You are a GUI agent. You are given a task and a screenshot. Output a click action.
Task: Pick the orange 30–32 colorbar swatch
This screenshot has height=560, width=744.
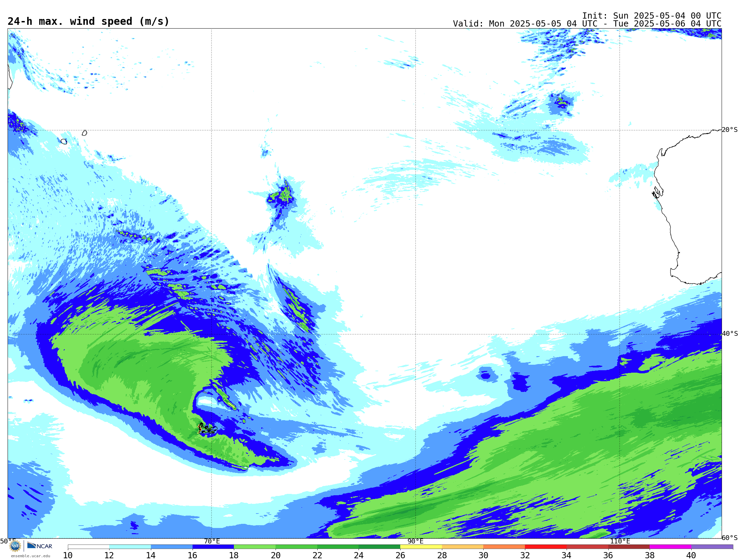[504, 547]
